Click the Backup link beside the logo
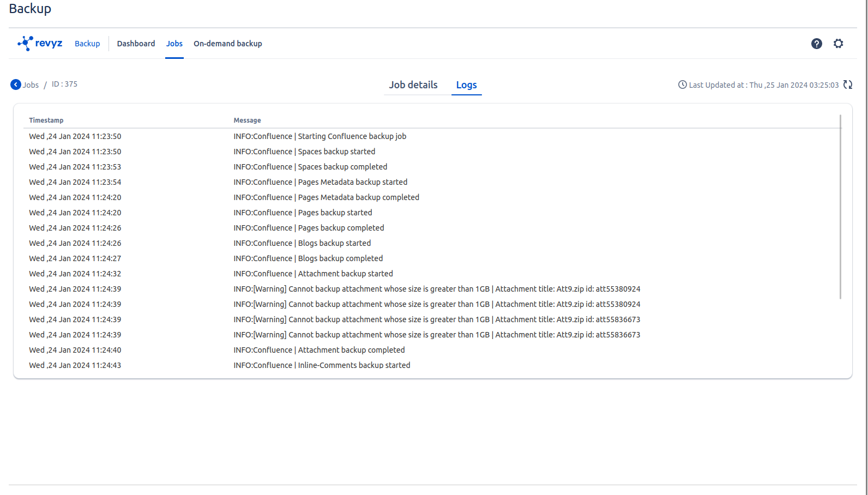 pos(87,44)
